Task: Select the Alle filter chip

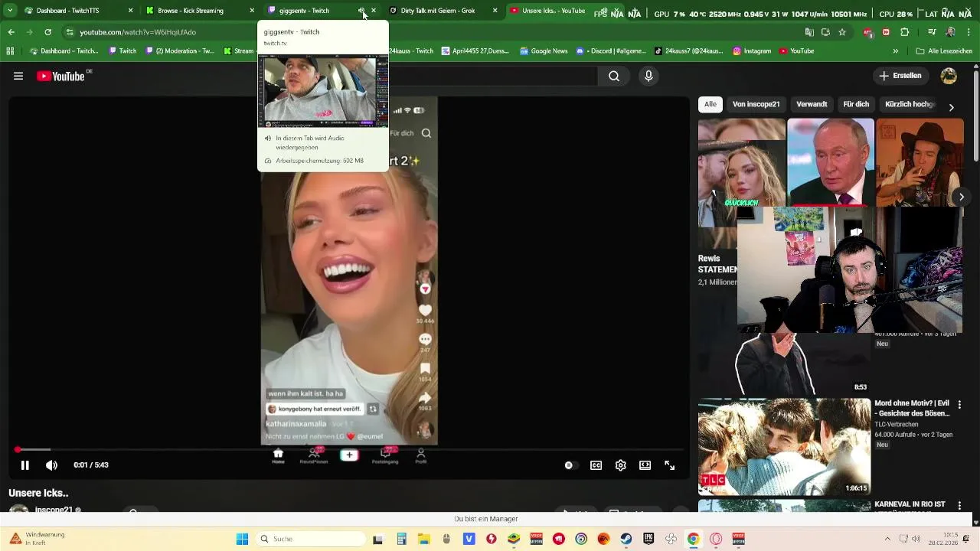Action: point(710,104)
